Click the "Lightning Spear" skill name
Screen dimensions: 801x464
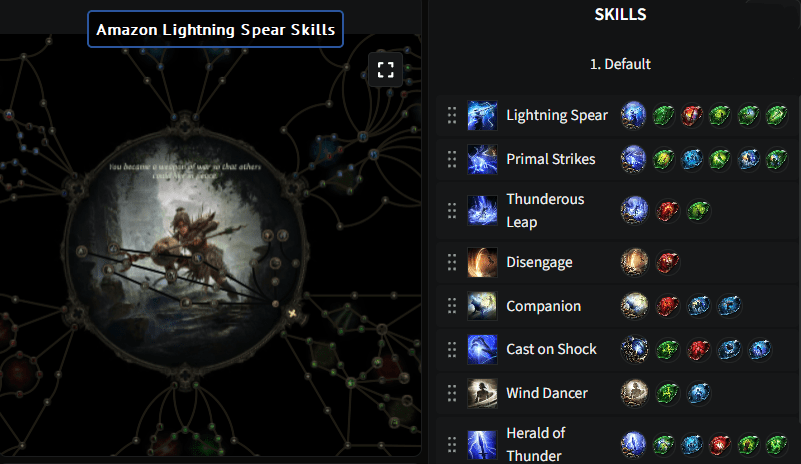pyautogui.click(x=557, y=115)
